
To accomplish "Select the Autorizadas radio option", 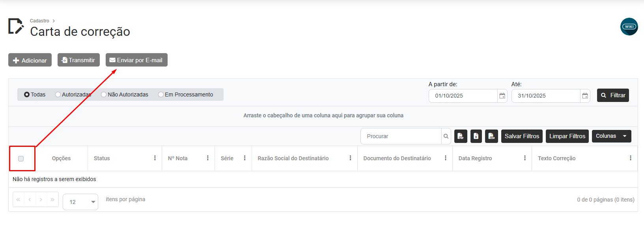I will pos(58,94).
